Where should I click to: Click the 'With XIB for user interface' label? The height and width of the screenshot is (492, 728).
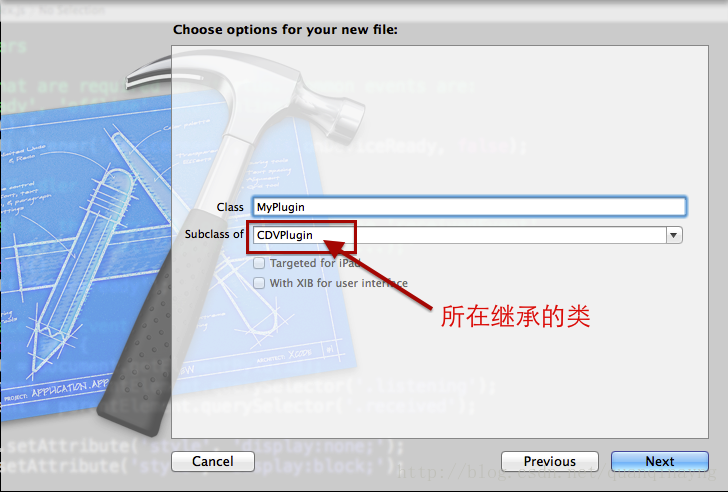coord(338,283)
